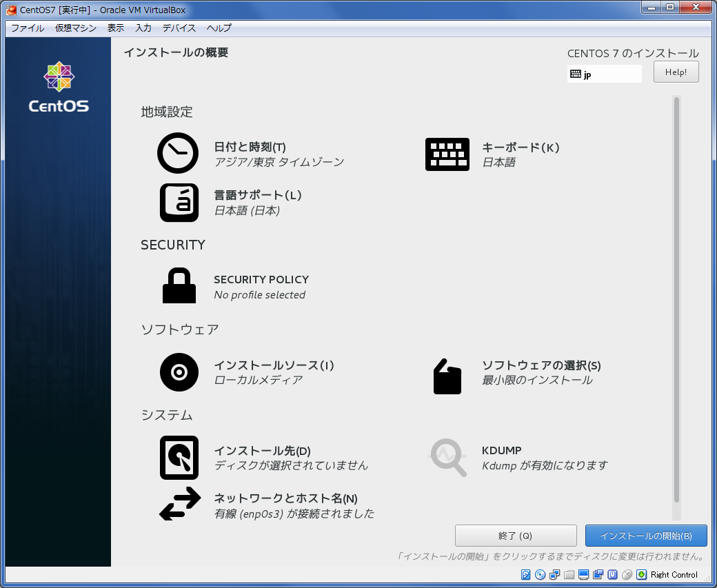This screenshot has width=717, height=588.
Task: Open the 日付と時刻 clock icon
Action: 178,153
